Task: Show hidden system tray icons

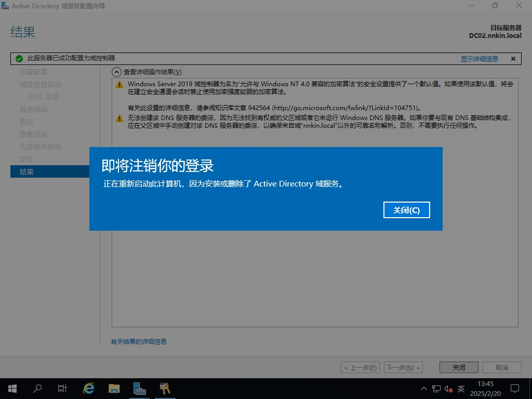Action: tap(424, 389)
